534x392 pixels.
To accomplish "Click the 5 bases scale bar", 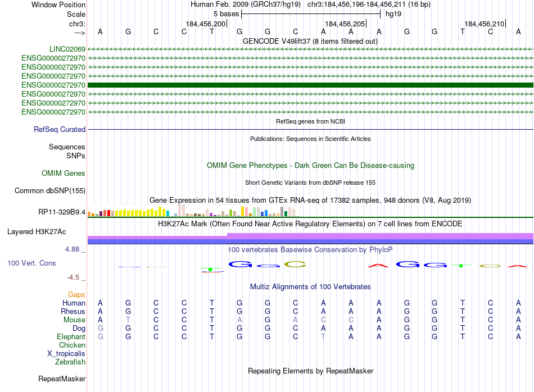I will [311, 14].
